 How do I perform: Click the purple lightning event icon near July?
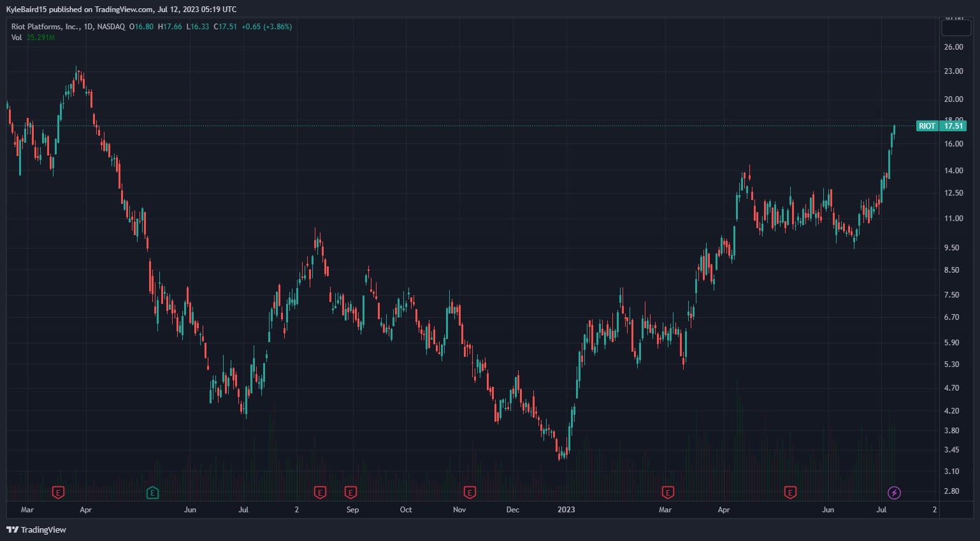pos(895,493)
